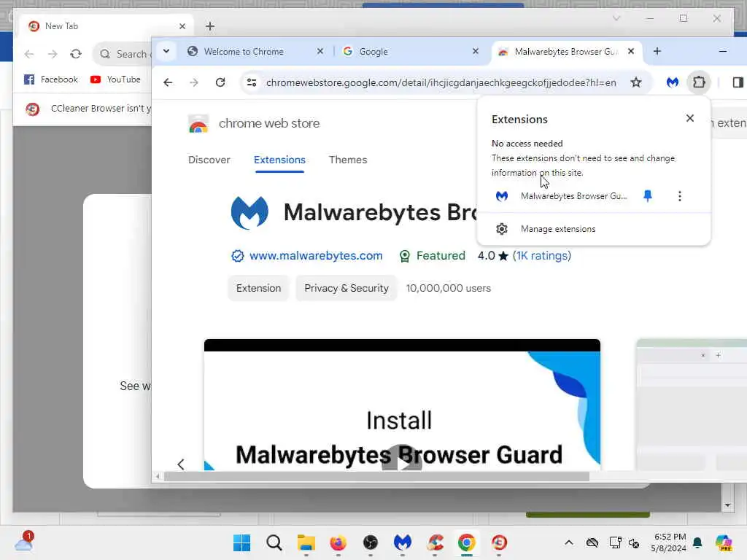Expand the Chrome tab search dropdown
The image size is (747, 560).
[166, 51]
